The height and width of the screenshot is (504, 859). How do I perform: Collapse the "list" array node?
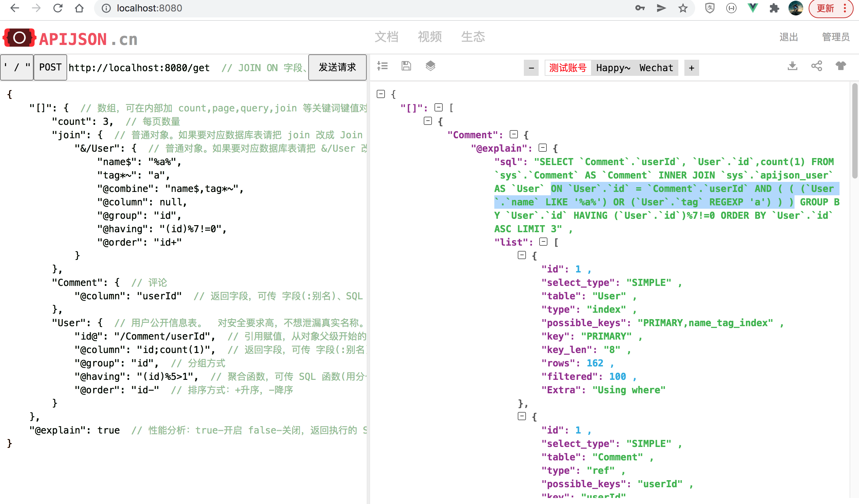click(543, 242)
